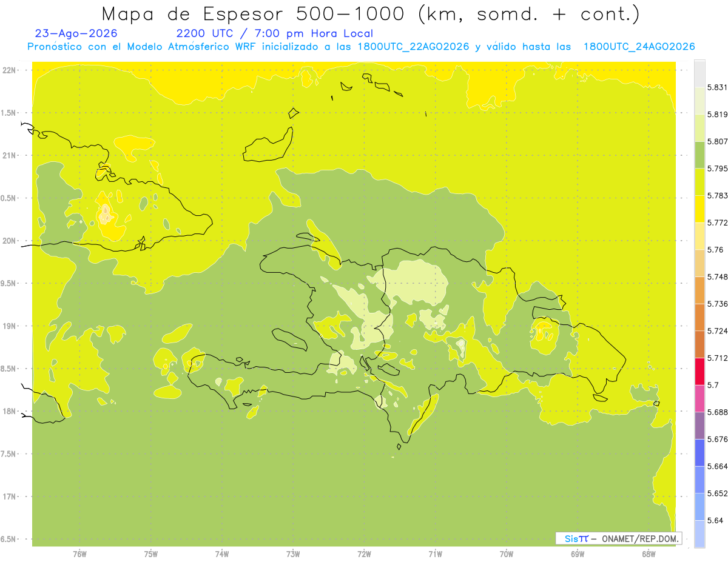Click the "69W" longitude label

pos(578,554)
